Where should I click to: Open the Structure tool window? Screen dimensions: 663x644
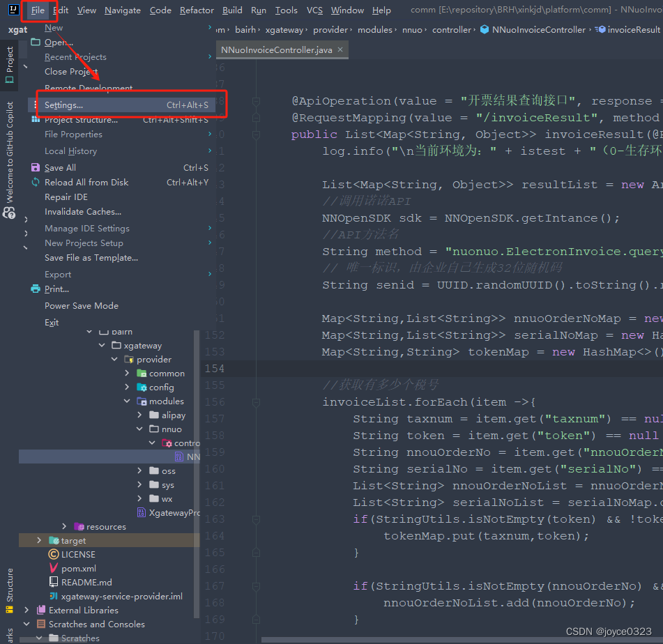point(9,590)
